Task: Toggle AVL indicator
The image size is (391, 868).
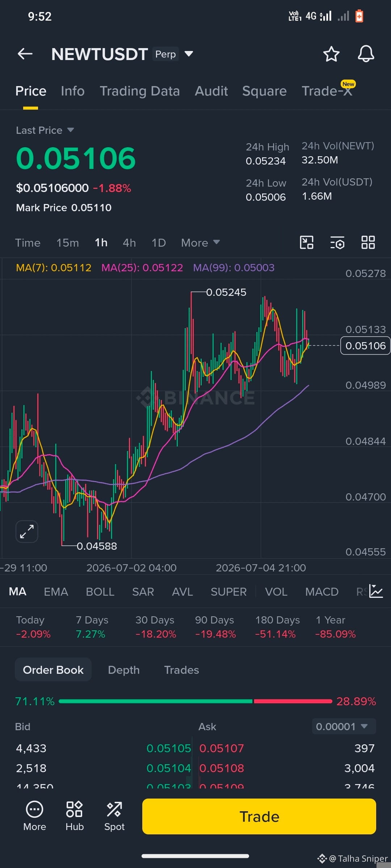Action: 182,592
